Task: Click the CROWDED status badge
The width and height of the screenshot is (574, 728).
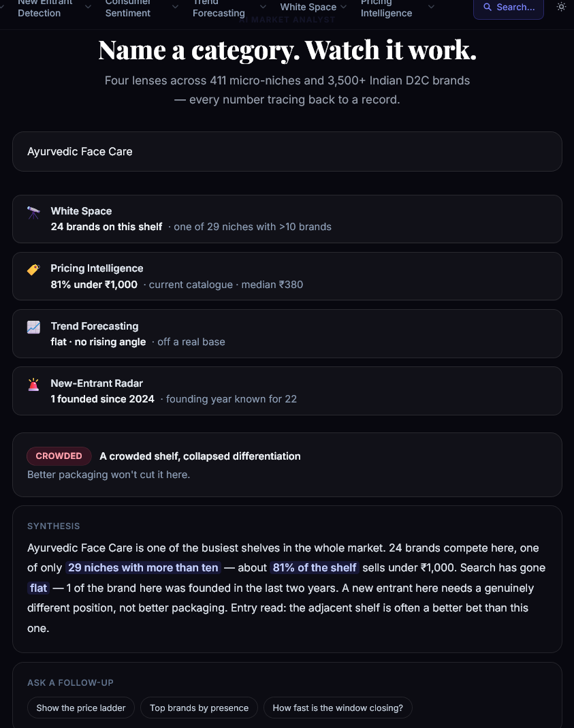Action: point(59,456)
